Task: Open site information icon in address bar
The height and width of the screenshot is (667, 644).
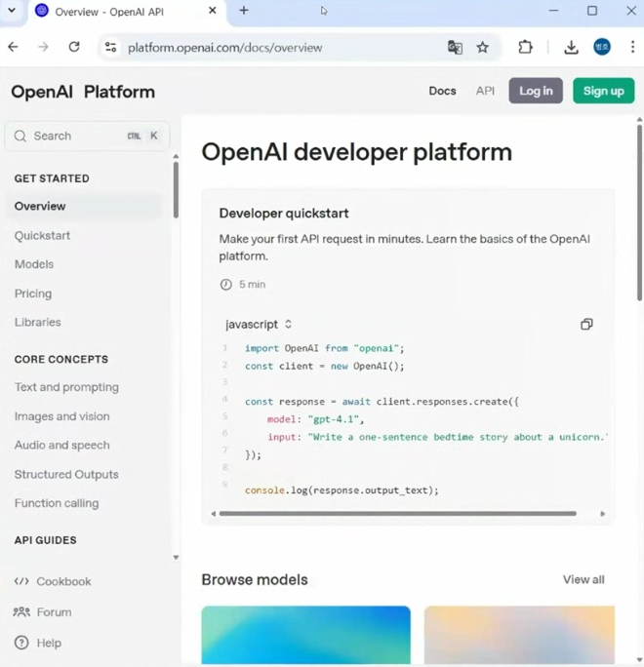Action: pyautogui.click(x=110, y=47)
